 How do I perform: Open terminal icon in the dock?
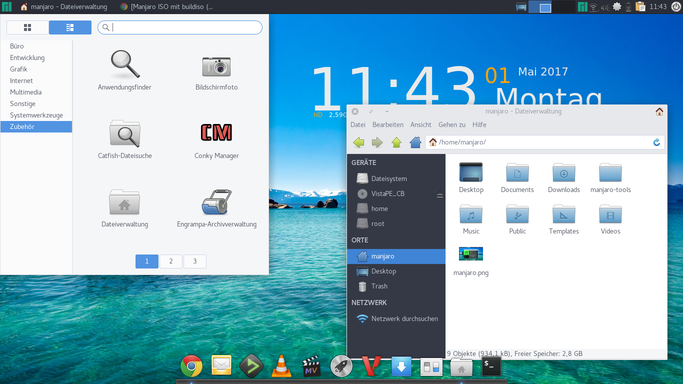click(491, 366)
